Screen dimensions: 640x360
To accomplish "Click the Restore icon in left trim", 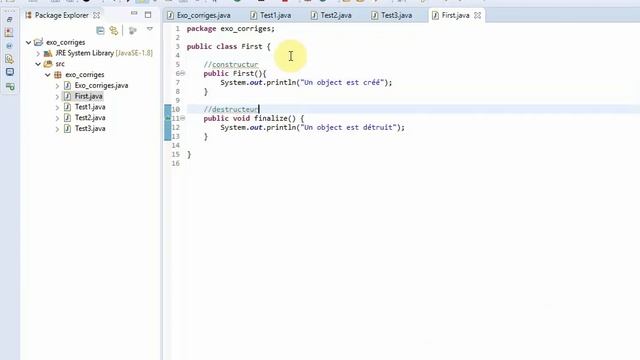I will point(10,19).
